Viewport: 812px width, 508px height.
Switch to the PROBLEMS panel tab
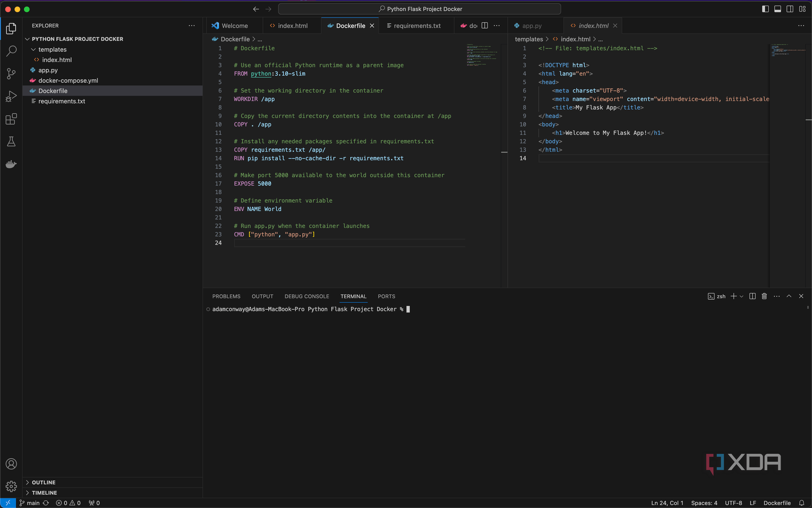click(x=226, y=296)
